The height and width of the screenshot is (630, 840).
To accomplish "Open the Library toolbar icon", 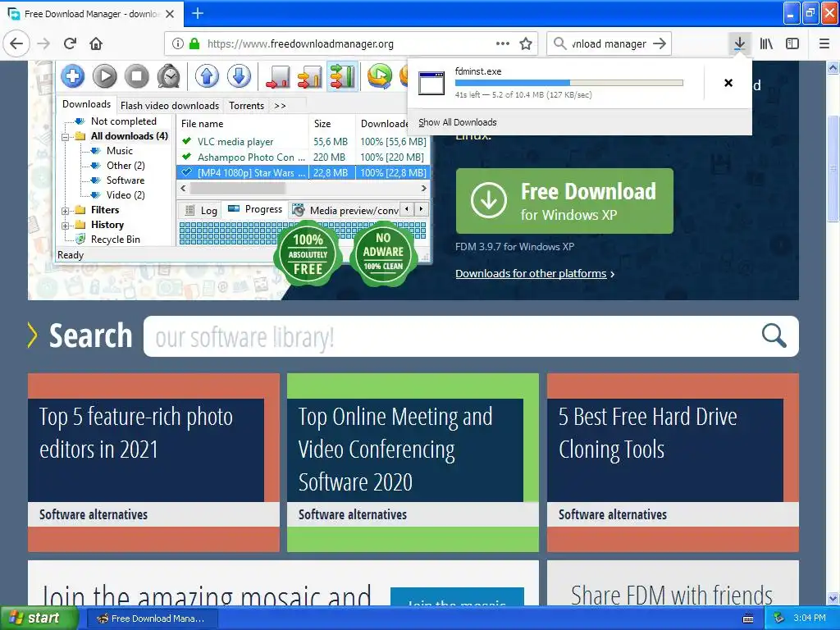I will tap(766, 43).
